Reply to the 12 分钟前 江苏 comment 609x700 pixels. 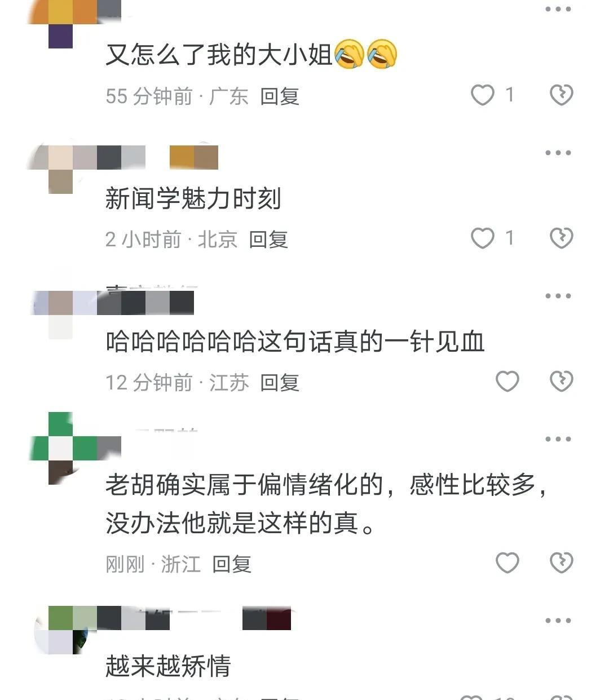point(280,382)
